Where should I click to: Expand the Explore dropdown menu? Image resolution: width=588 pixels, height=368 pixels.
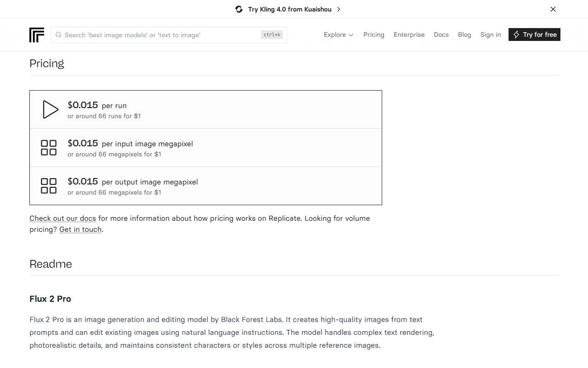click(339, 34)
